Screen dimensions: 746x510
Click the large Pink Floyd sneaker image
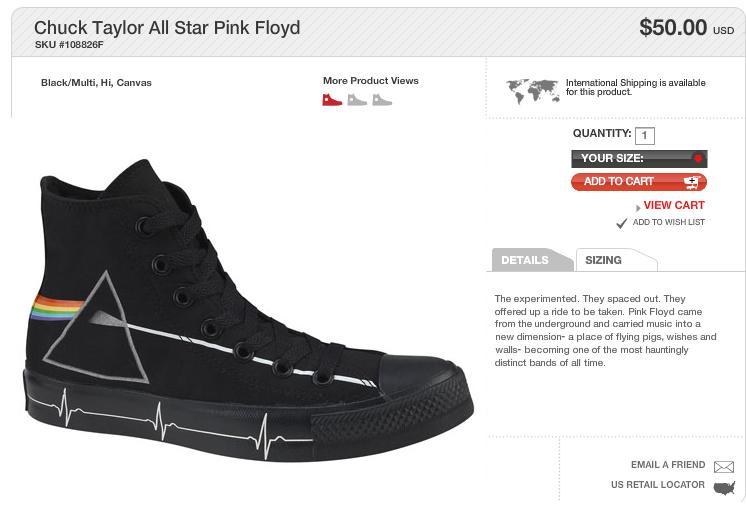coord(249,310)
